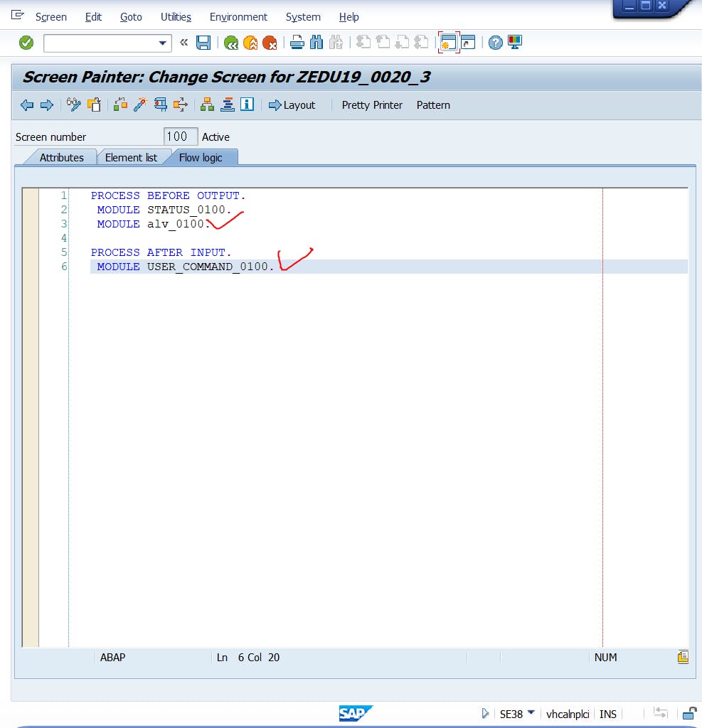Click the editor options icon beside NUM
702x728 pixels.
pos(683,657)
